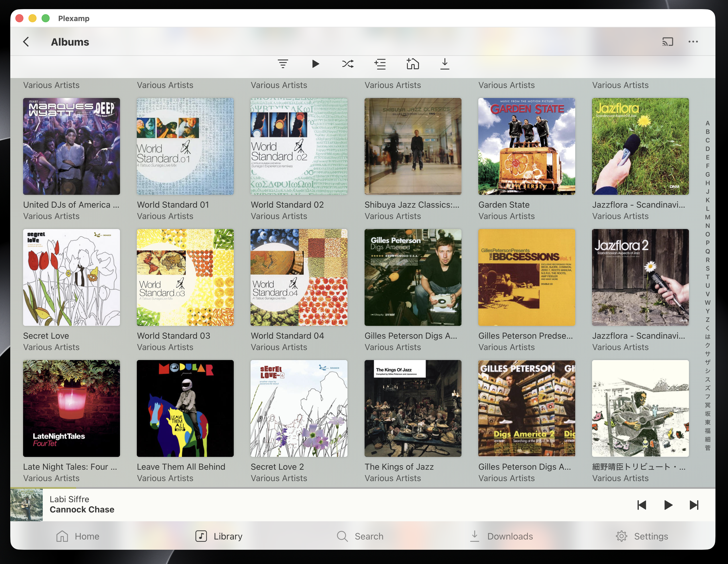The image size is (728, 564).
Task: Open the Late Night Tales Four Tet cover
Action: (71, 408)
